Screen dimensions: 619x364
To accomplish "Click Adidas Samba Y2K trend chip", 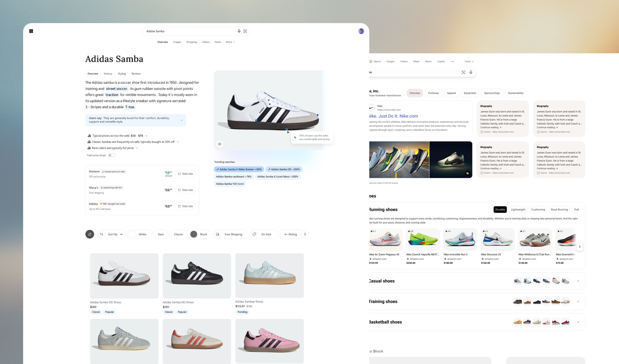I will pyautogui.click(x=230, y=184).
